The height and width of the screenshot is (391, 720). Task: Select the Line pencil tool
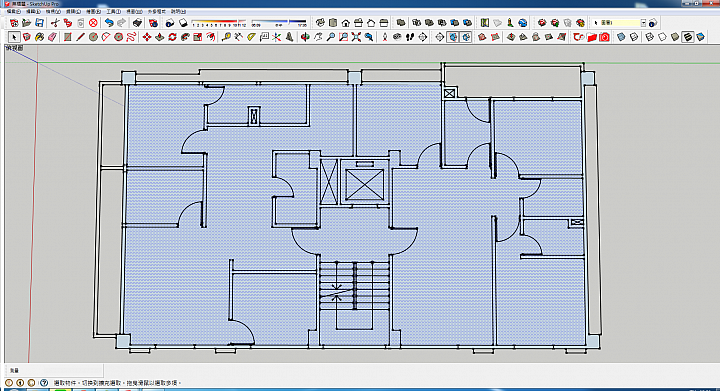pos(80,37)
